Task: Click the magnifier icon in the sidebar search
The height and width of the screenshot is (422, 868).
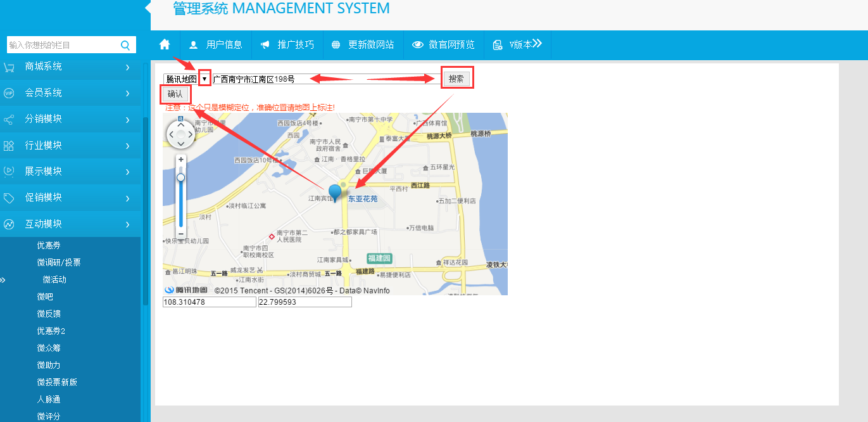Action: click(x=125, y=45)
